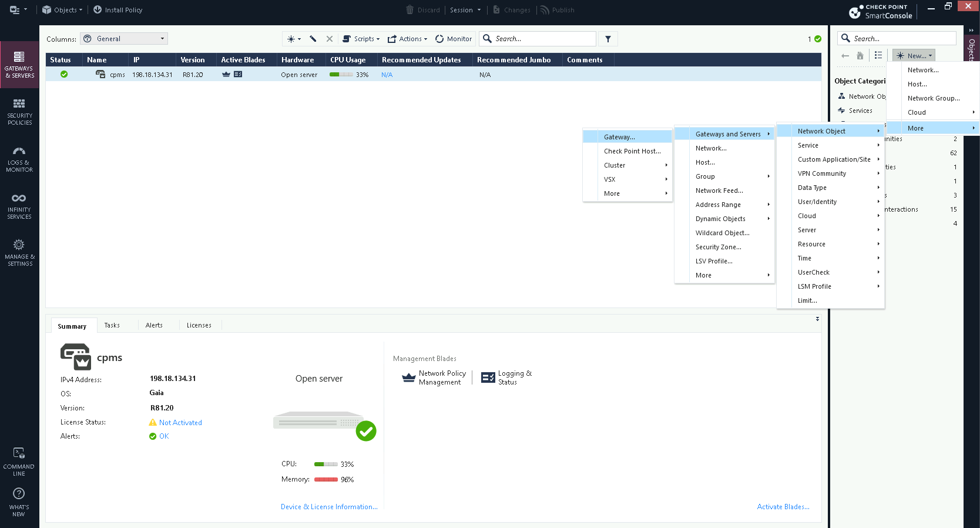This screenshot has width=980, height=528.
Task: Click home icon in Objects panel
Action: pyautogui.click(x=860, y=56)
